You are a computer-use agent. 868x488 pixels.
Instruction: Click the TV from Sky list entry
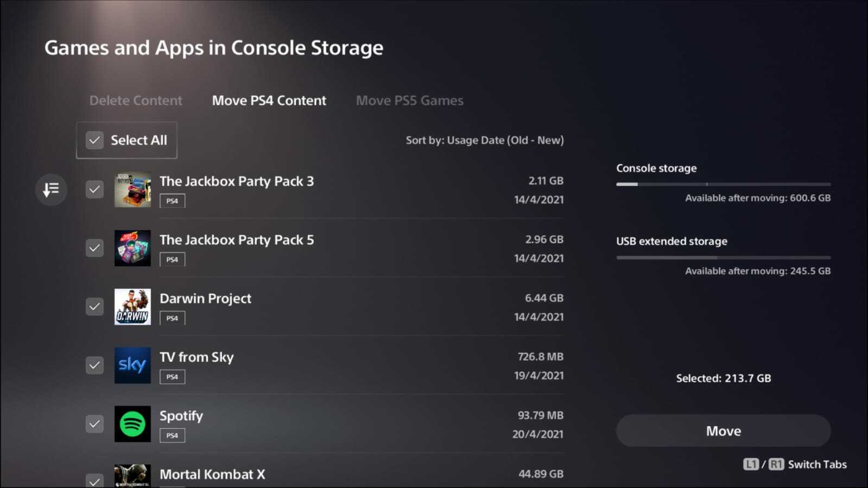tap(325, 365)
